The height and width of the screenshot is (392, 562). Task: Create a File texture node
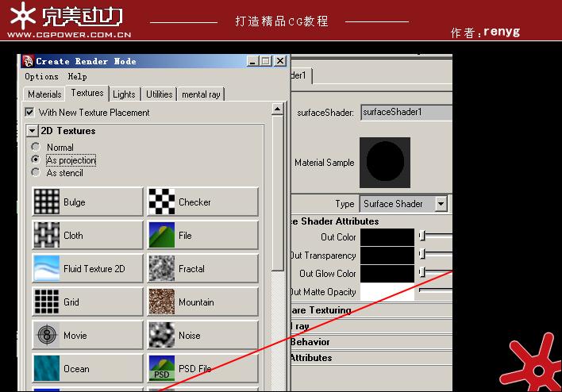(203, 235)
